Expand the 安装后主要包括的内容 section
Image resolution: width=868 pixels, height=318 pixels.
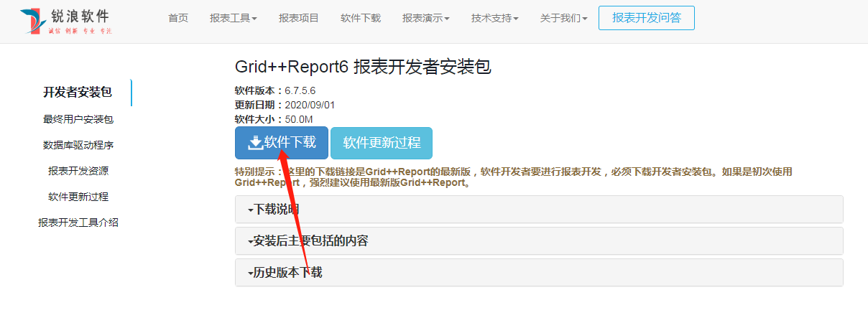click(x=539, y=240)
